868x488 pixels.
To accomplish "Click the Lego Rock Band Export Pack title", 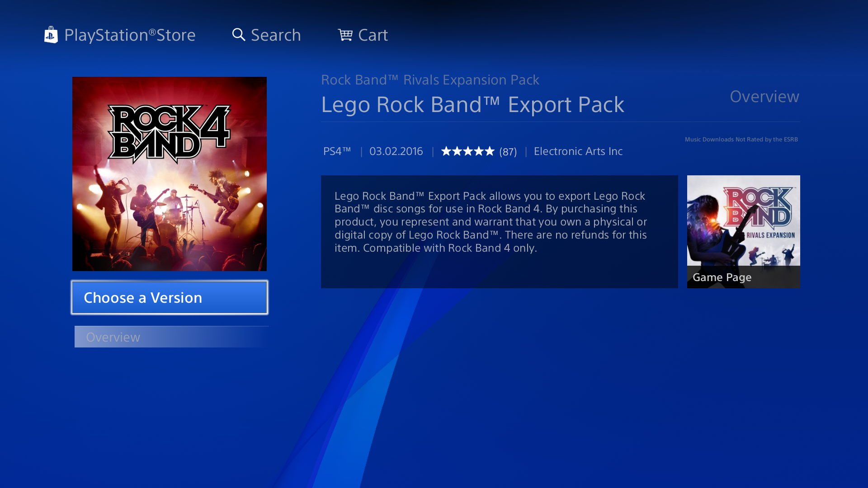I will (x=472, y=104).
